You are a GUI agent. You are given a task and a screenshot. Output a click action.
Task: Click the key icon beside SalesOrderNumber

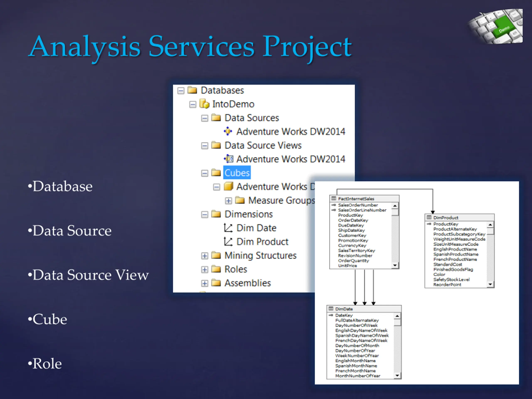coord(334,205)
